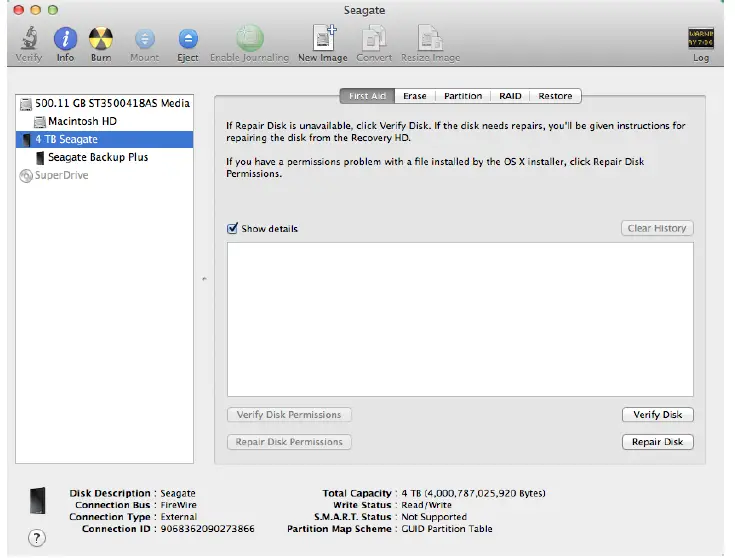Switch to the First Aid tab

(367, 96)
